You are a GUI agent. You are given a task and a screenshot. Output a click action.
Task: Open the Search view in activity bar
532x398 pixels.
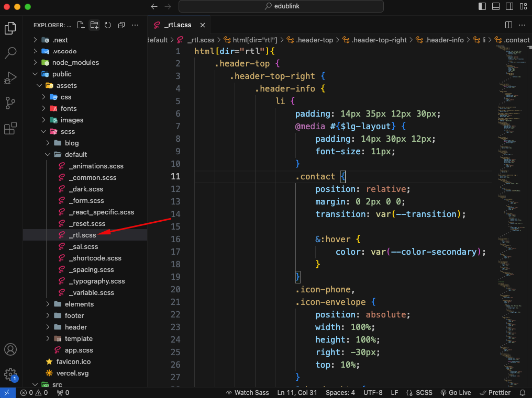pyautogui.click(x=10, y=53)
